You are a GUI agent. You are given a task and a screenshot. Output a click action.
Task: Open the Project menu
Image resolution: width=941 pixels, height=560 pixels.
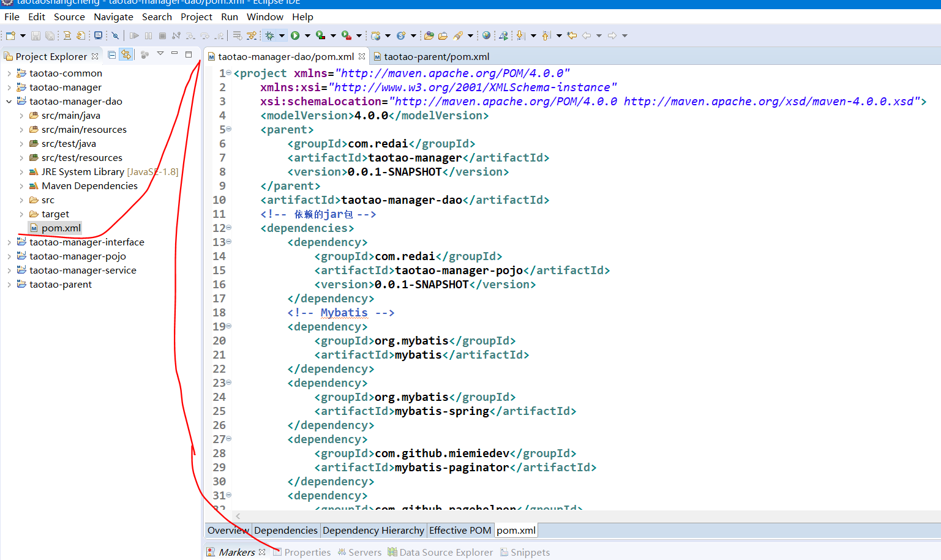196,17
